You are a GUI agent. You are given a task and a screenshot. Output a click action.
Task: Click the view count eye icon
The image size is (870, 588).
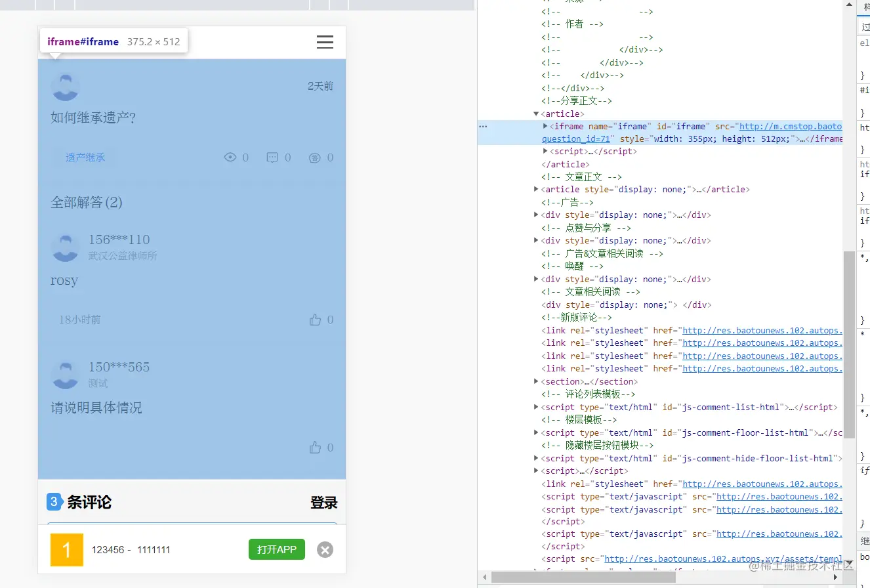(x=230, y=157)
